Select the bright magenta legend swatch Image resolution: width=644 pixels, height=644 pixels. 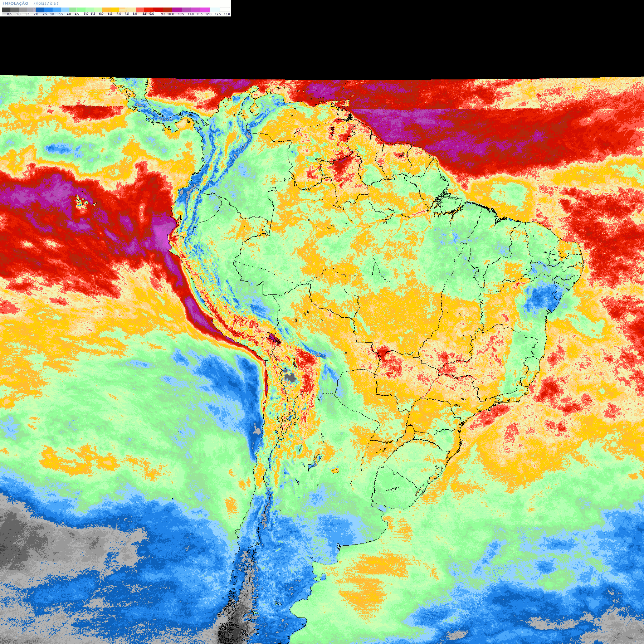tap(205, 10)
